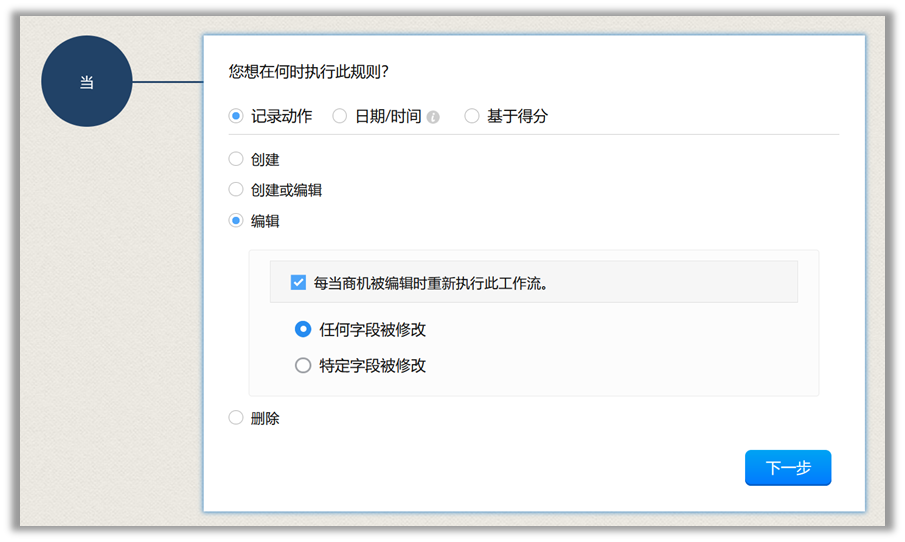Click the info icon beside 日期/时间
The width and height of the screenshot is (905, 542).
pyautogui.click(x=433, y=117)
